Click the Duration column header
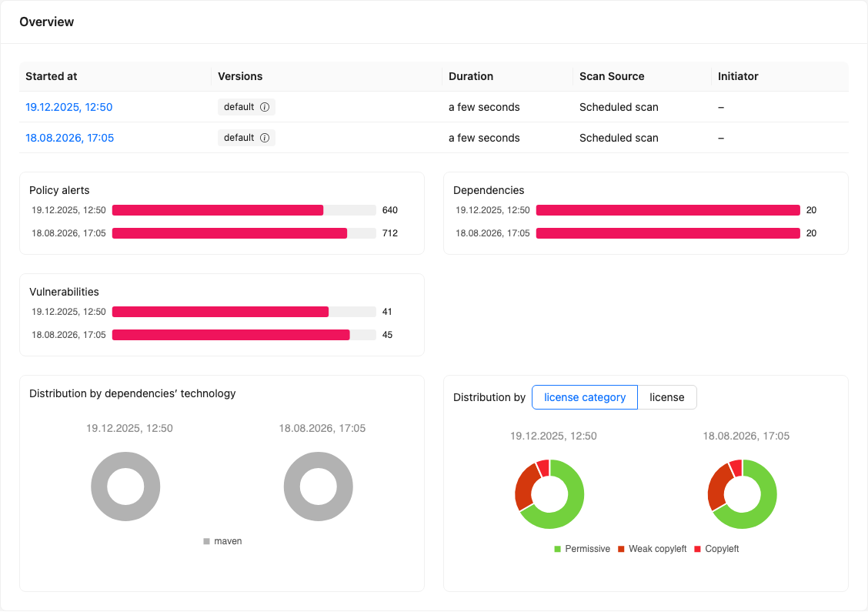The height and width of the screenshot is (612, 868). 508,76
